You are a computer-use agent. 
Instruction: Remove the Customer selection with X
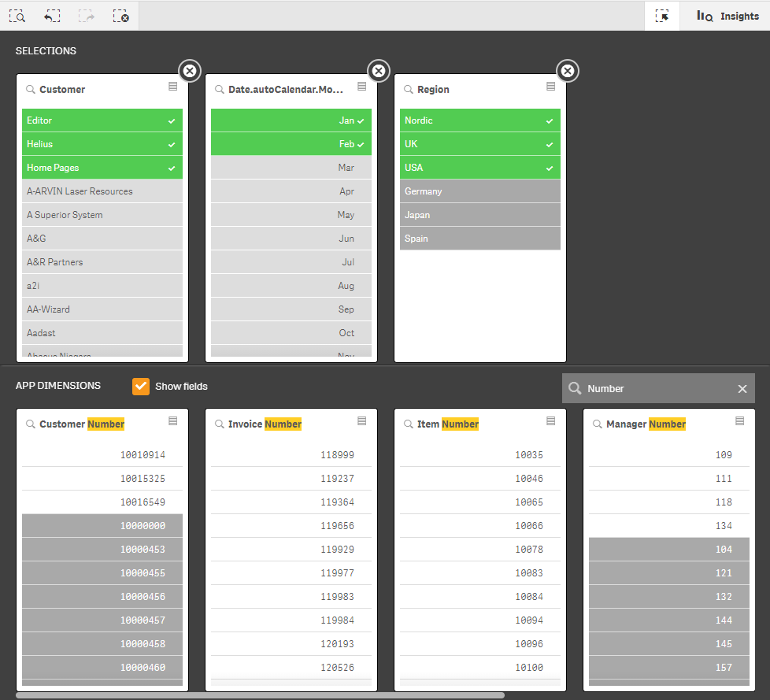(190, 71)
